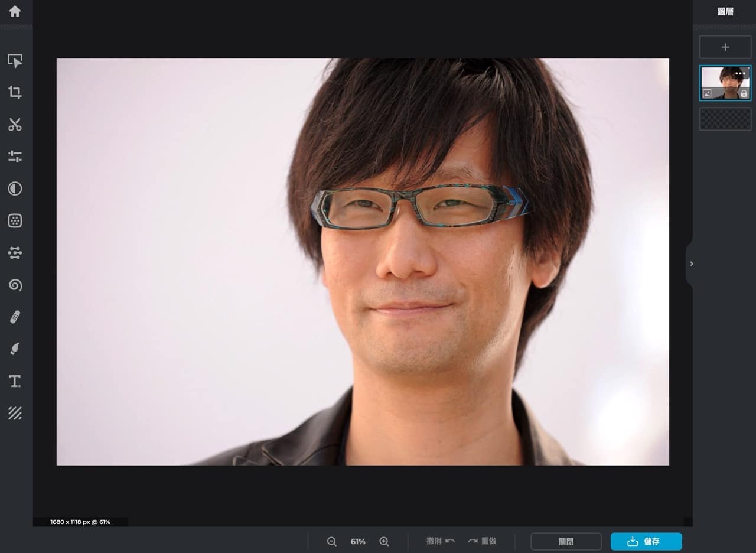Zoom in with the plus magnifier
This screenshot has width=756, height=553.
pyautogui.click(x=384, y=541)
